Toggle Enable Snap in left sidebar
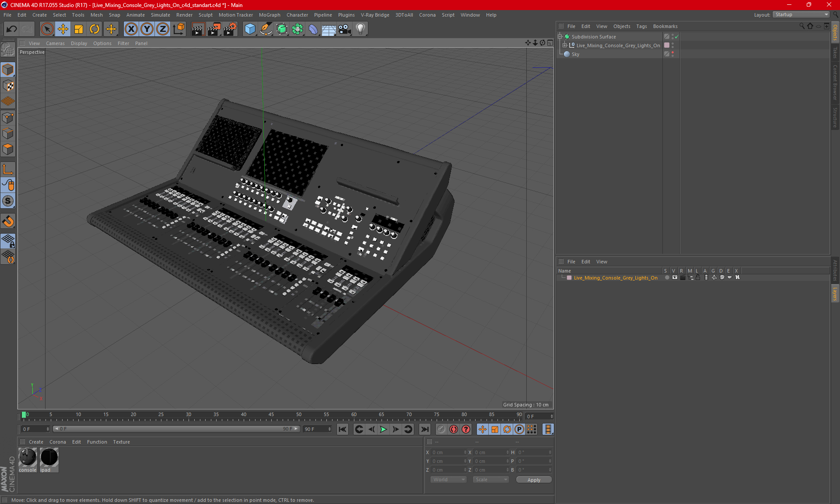This screenshot has height=504, width=840. click(x=8, y=221)
